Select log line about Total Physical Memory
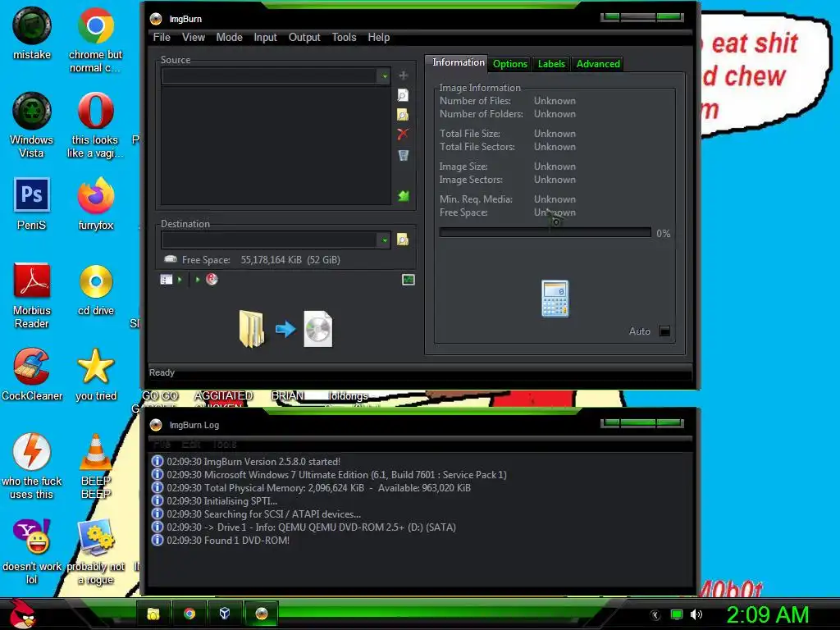Screen dimensions: 840x630 (x=311, y=487)
